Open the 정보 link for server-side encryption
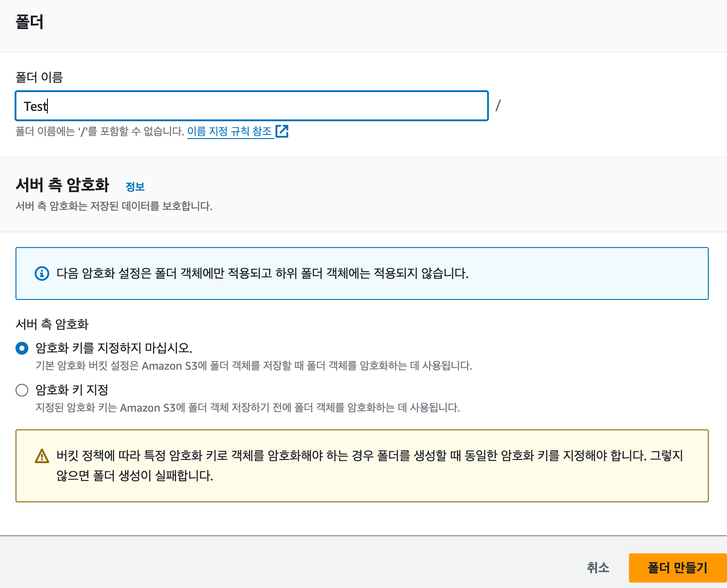727x588 pixels. coord(135,186)
